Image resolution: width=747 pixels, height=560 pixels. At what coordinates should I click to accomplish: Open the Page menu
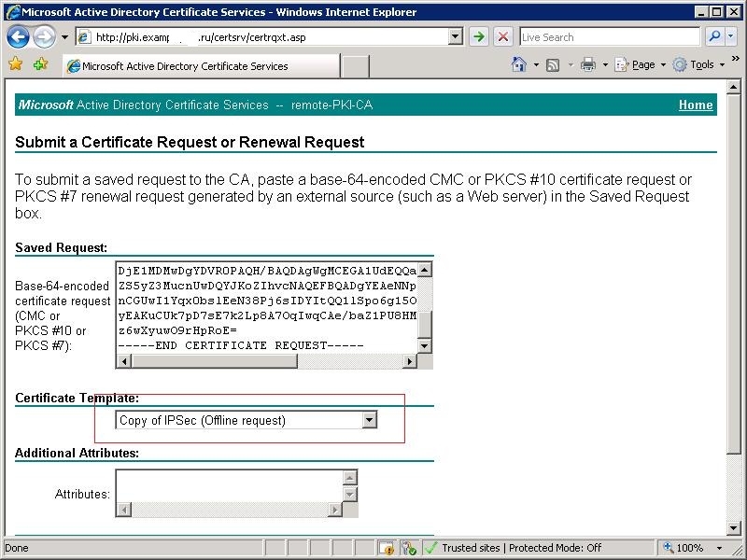[640, 64]
